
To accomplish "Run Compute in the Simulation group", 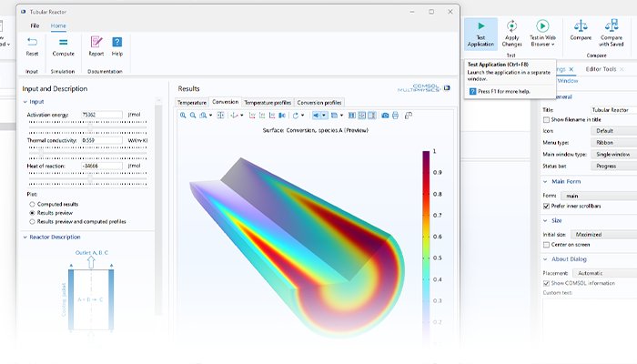I will [64, 46].
